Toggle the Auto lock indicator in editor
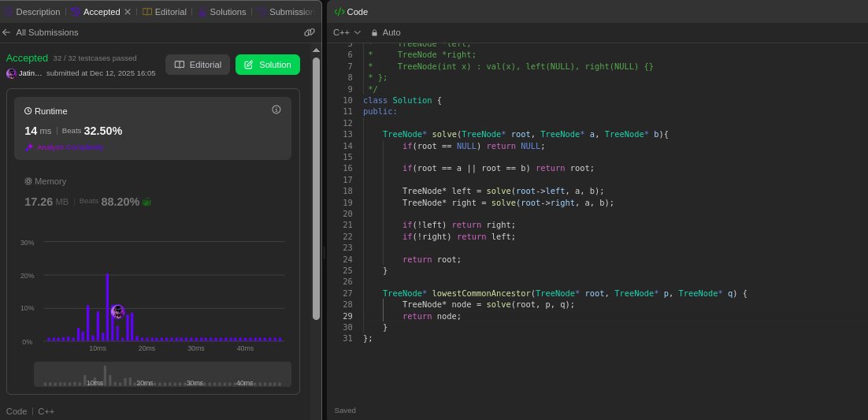868x420 pixels. (375, 32)
